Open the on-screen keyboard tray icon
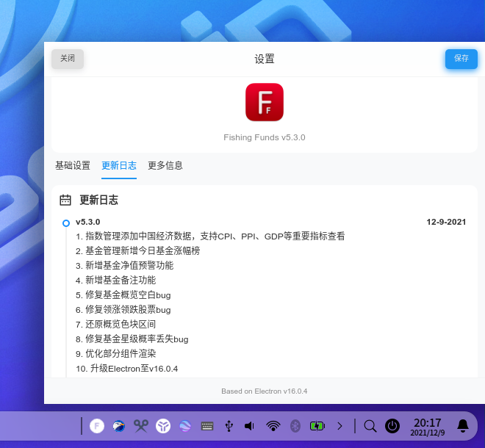 coord(207,425)
